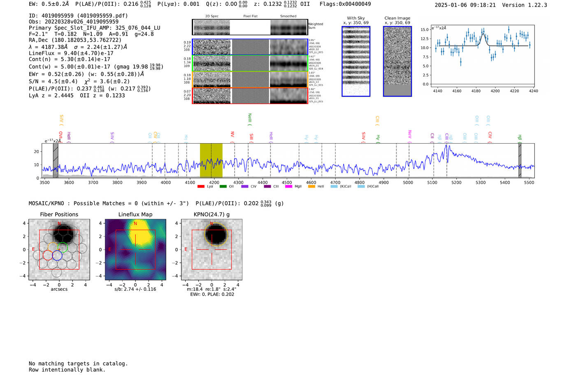Click the 'Fiber Positions' panel title
The height and width of the screenshot is (392, 576).
click(59, 215)
